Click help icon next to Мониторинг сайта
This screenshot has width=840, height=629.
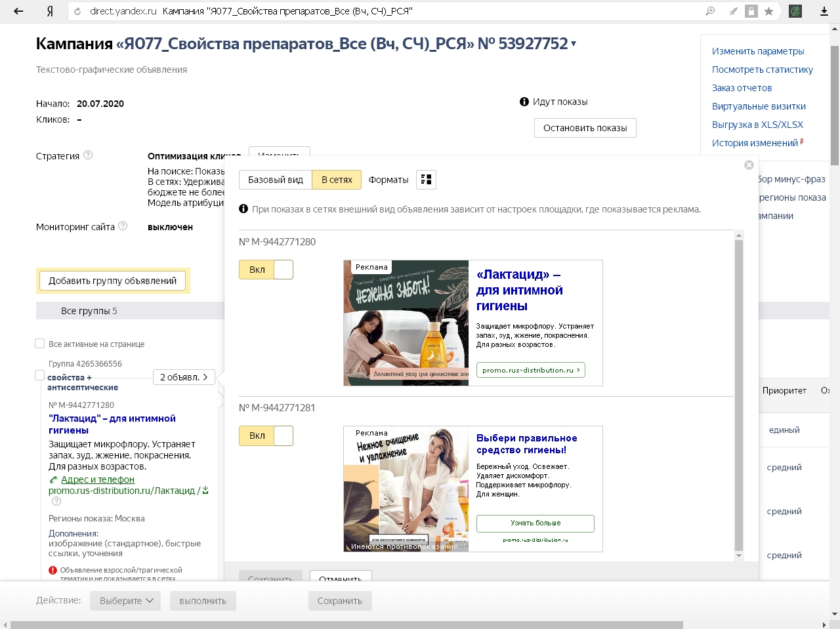[x=123, y=226]
